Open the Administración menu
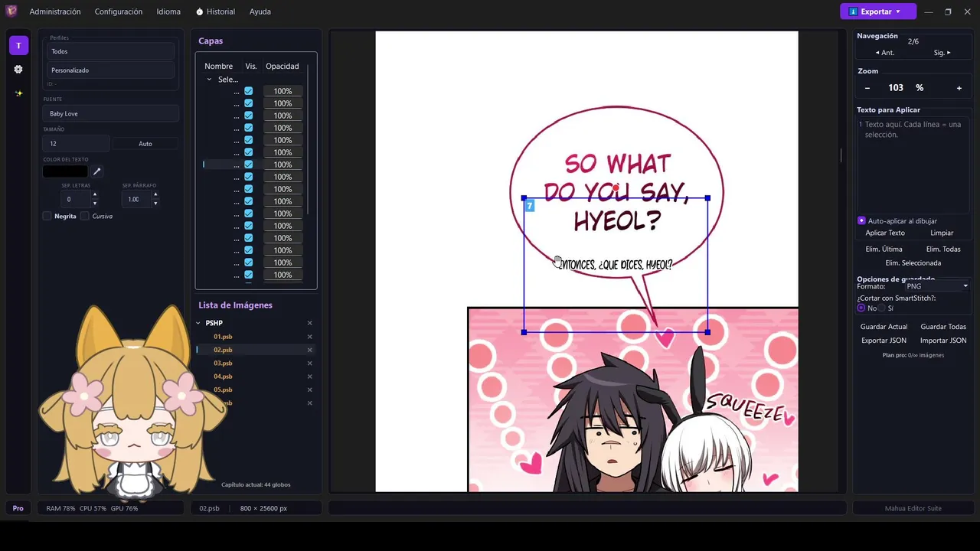Viewport: 980px width, 551px height. point(55,11)
